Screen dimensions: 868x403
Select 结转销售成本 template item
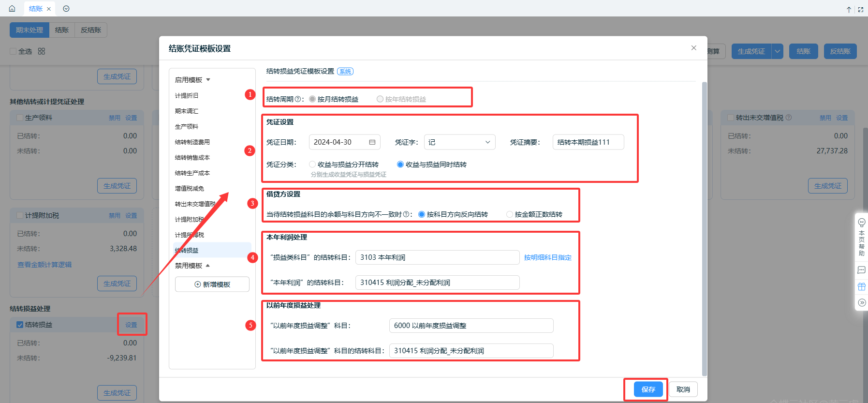point(192,158)
